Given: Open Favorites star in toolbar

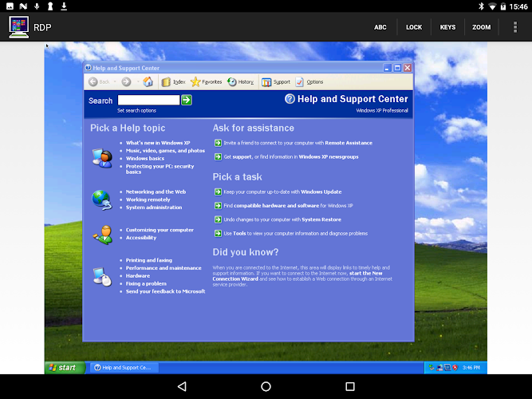Looking at the screenshot, I should (195, 82).
